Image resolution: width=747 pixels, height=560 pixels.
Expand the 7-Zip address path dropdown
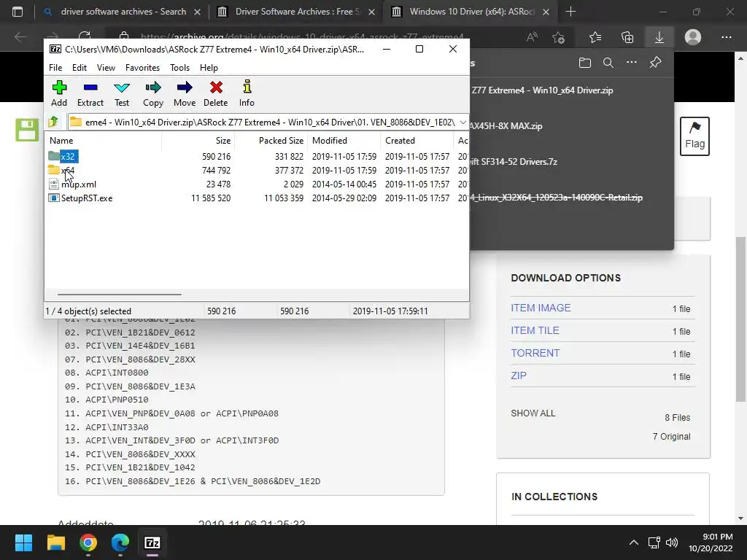[x=462, y=122]
